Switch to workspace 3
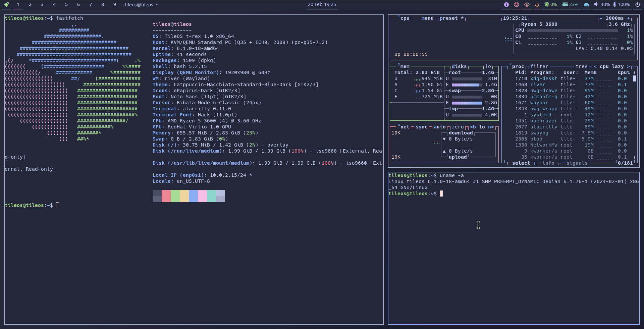The width and height of the screenshot is (644, 329). tap(42, 4)
